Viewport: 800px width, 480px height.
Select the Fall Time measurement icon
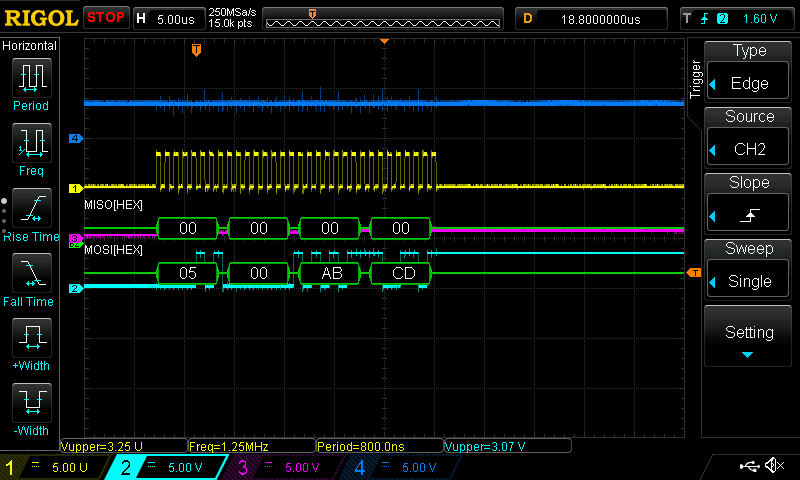click(32, 272)
